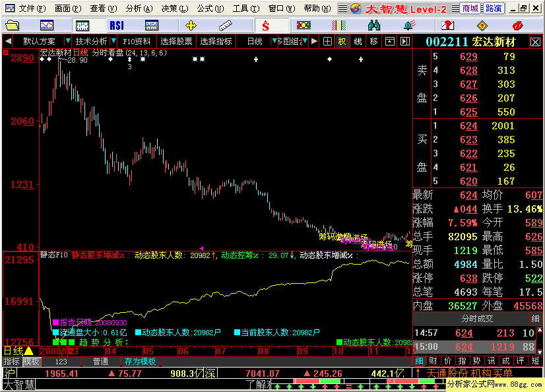
Task: Open the folder icon in toolbar
Action: tap(13, 25)
